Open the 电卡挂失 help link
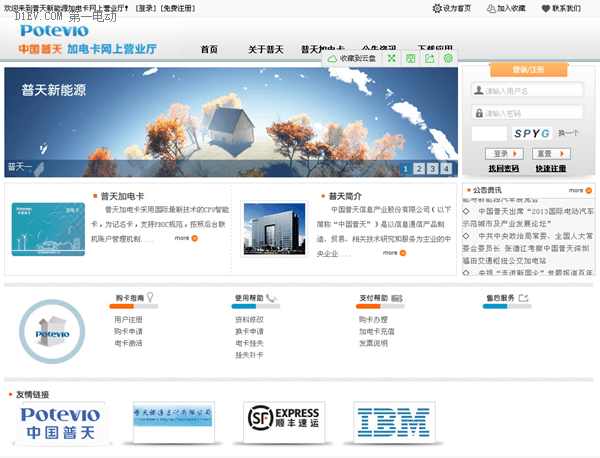 click(249, 343)
